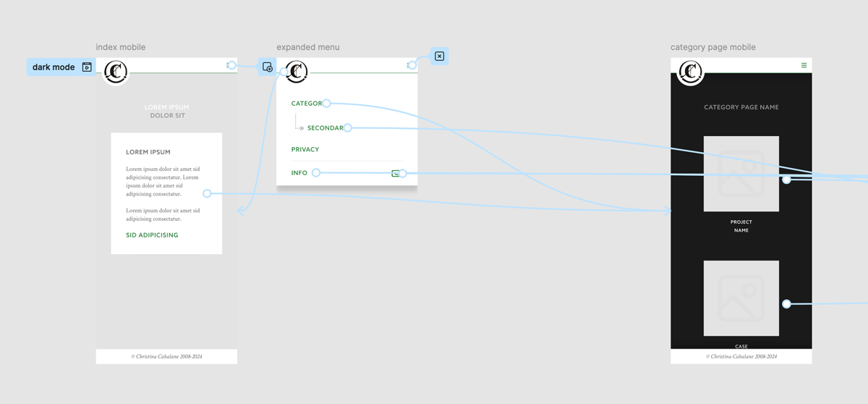Click the logo in category page mobile frame
Screen dimensions: 868x404
[691, 72]
